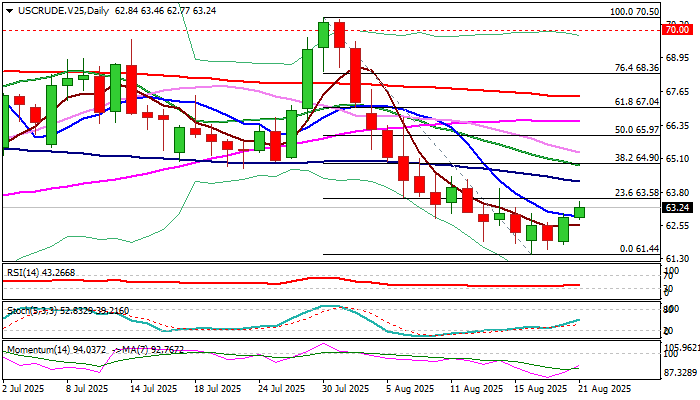Click the Stoch(5,3,3) indicator label
This screenshot has height=400, width=700.
pyautogui.click(x=68, y=310)
